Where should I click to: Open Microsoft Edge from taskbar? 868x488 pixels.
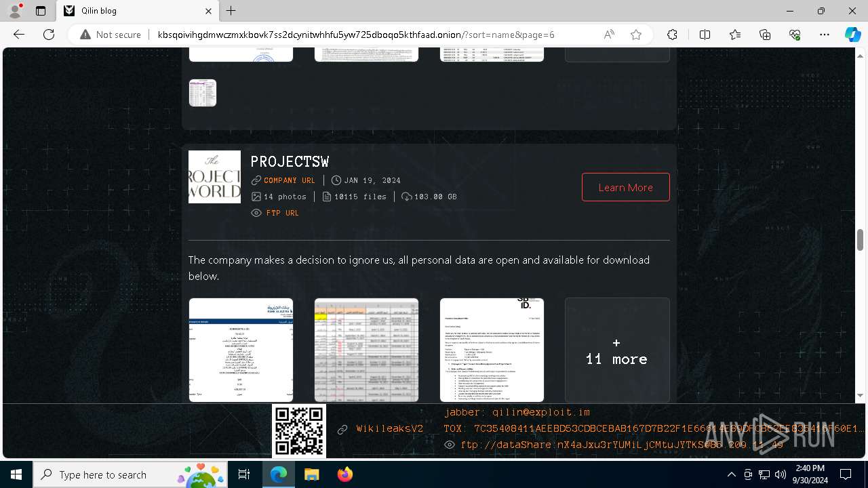pos(279,474)
